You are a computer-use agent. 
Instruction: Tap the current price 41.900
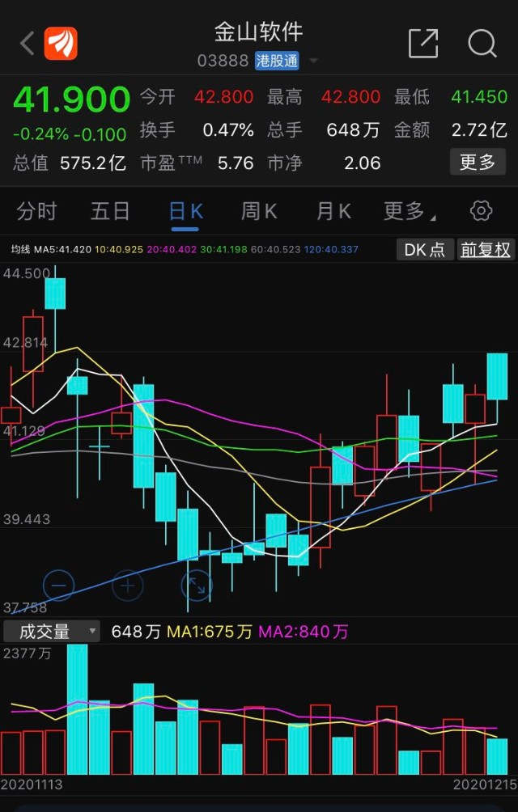[71, 99]
